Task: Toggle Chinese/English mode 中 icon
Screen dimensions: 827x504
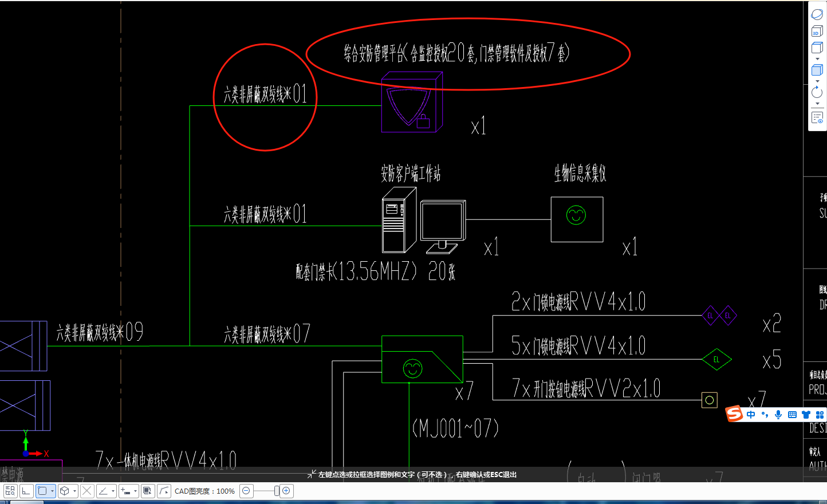Action: click(x=751, y=415)
